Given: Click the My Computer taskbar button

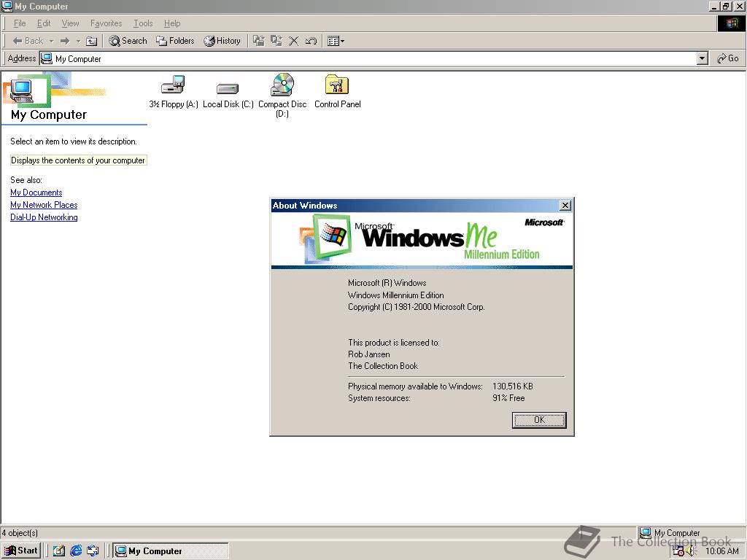Looking at the screenshot, I should (171, 551).
